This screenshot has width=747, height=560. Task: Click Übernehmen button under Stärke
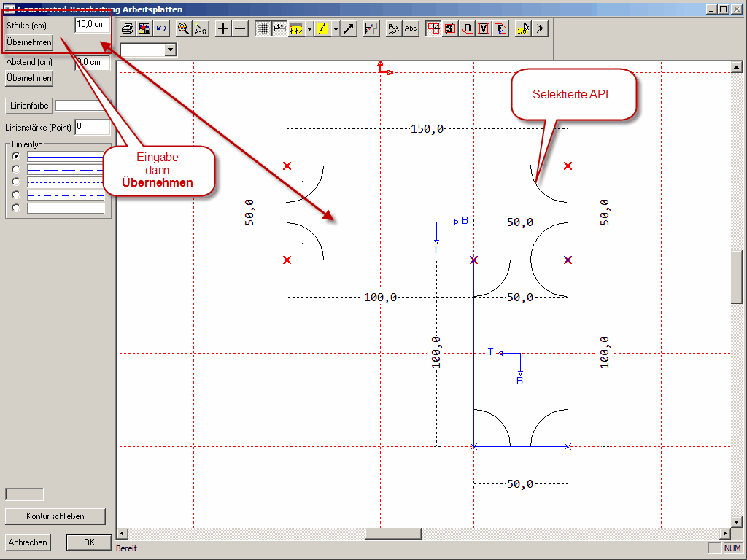click(x=29, y=43)
